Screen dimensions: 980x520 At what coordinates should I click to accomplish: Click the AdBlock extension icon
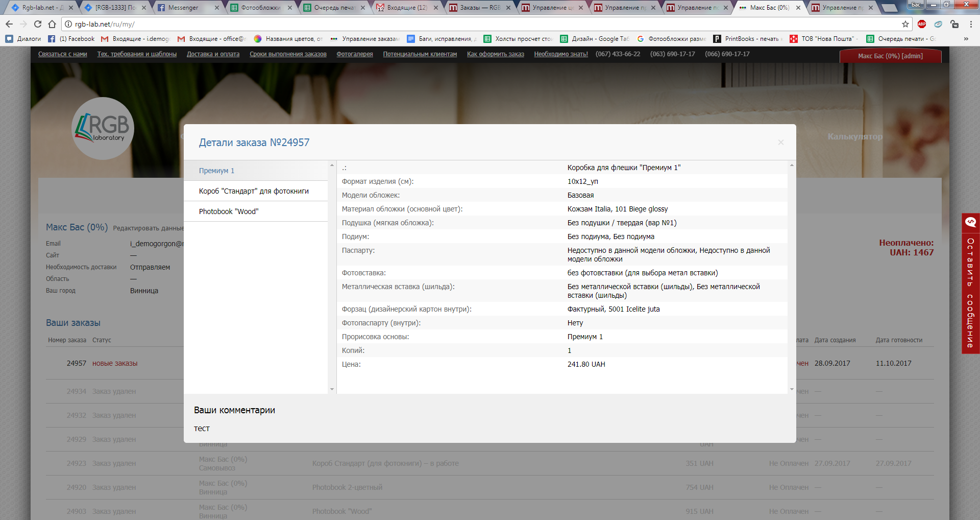(x=922, y=24)
